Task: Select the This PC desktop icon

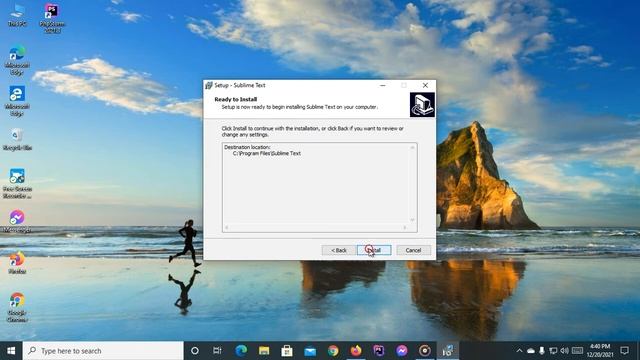Action: tap(17, 16)
